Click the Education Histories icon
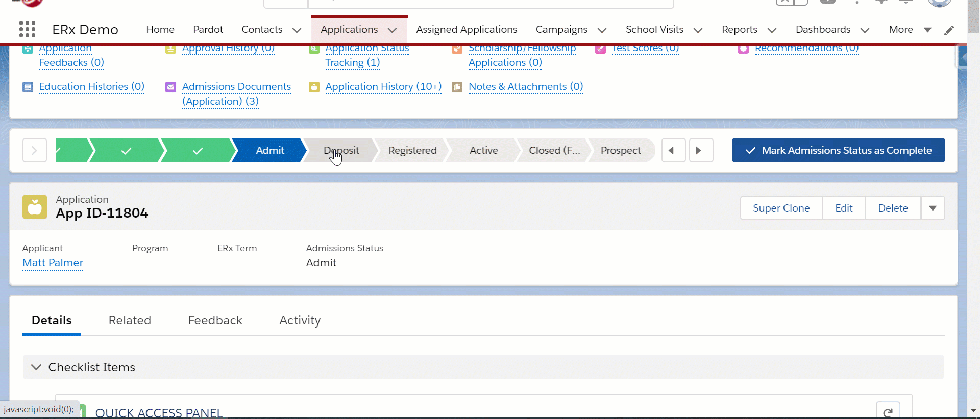 point(28,87)
